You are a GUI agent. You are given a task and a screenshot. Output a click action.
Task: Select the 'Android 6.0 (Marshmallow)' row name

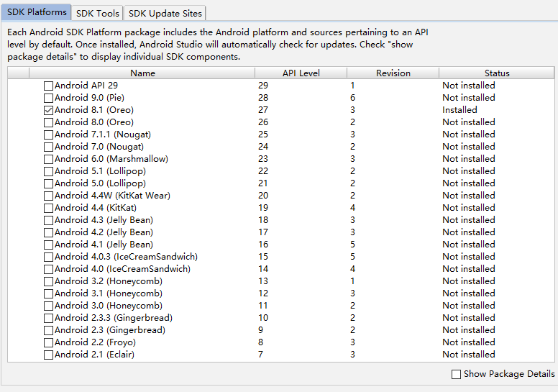111,159
